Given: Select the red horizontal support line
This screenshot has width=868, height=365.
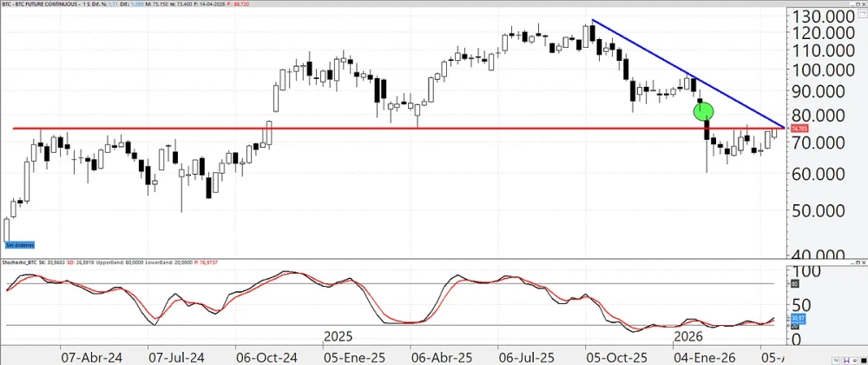Looking at the screenshot, I should click(347, 129).
